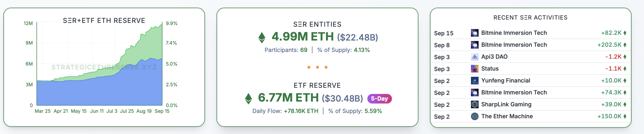
Task: Click the Status entity logo
Action: tap(474, 69)
